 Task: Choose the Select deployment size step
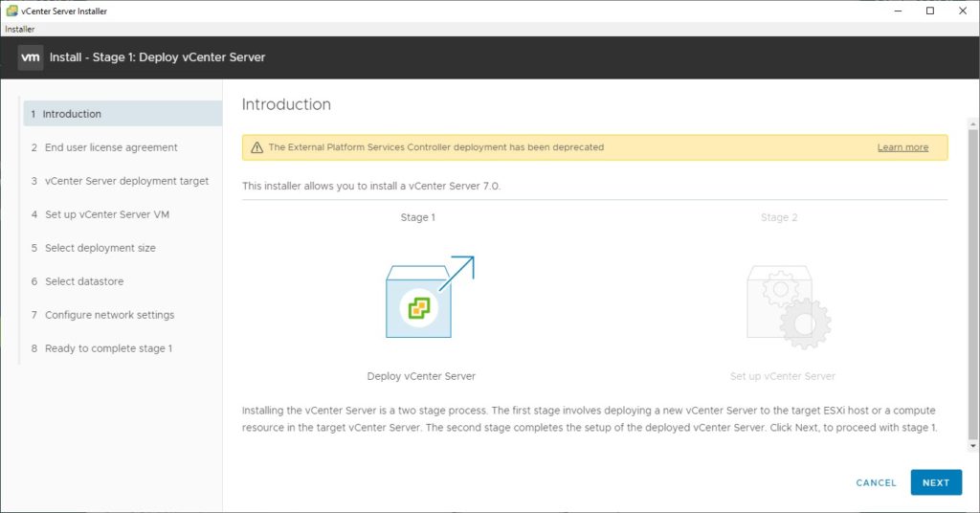[x=100, y=248]
